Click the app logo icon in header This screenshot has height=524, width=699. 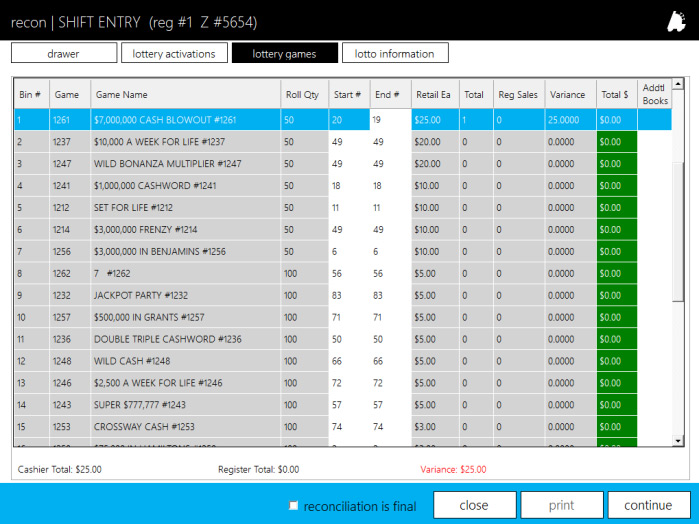coord(676,21)
